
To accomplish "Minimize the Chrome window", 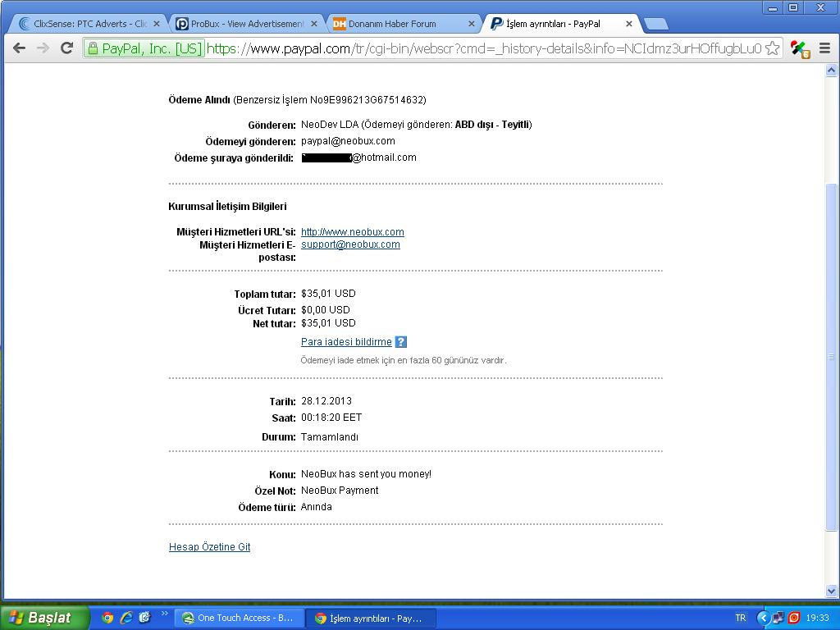I will (773, 7).
